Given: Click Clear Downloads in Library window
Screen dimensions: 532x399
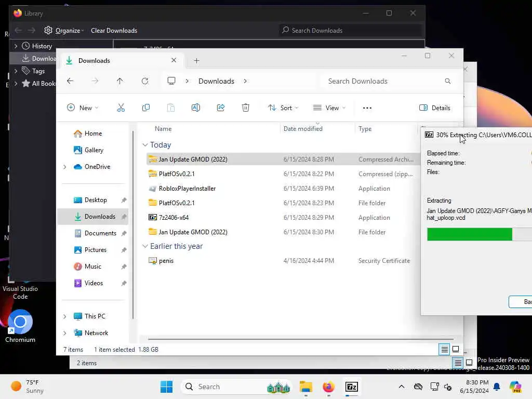Looking at the screenshot, I should (x=114, y=31).
